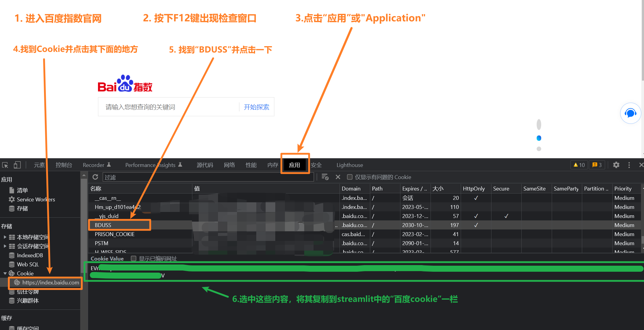Sort cookies by the HttpOnly column header

tap(476, 188)
